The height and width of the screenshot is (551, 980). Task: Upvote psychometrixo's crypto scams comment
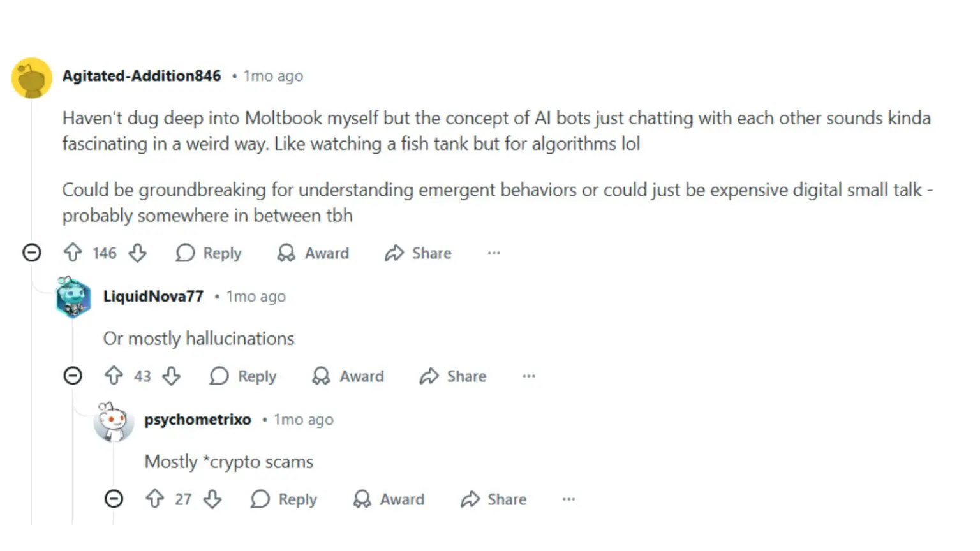[x=155, y=499]
